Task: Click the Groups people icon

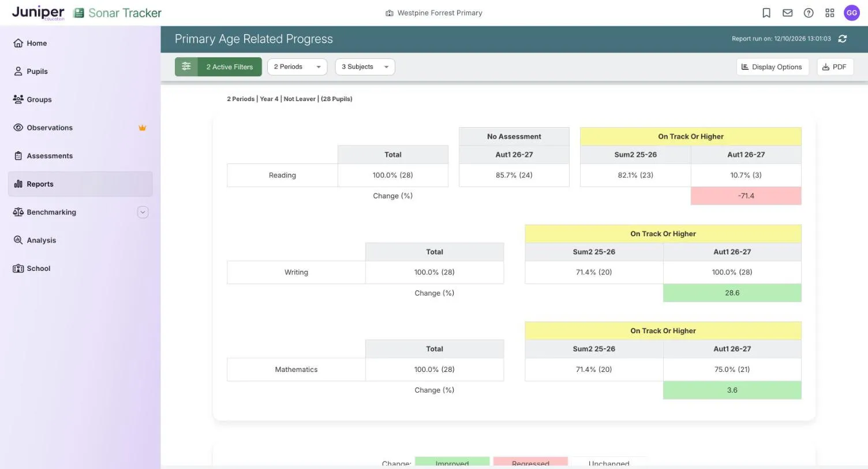Action: [x=18, y=99]
